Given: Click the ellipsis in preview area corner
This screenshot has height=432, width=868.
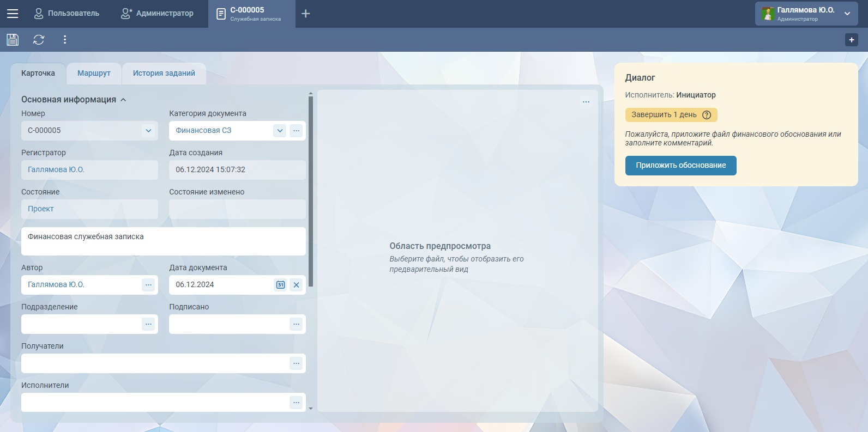Looking at the screenshot, I should (586, 102).
